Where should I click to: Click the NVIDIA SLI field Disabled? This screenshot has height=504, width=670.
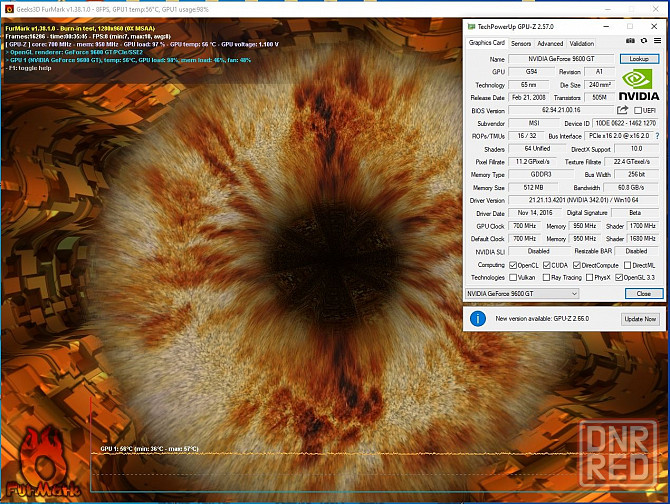[x=539, y=251]
